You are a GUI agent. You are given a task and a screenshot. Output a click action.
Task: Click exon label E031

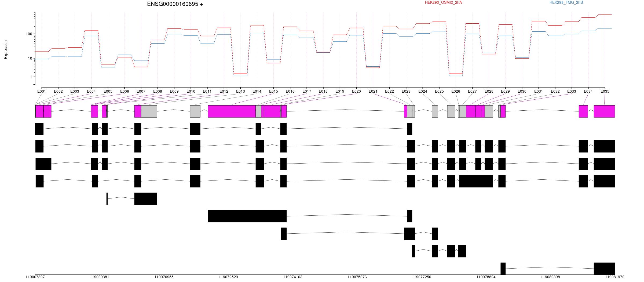[x=539, y=91]
